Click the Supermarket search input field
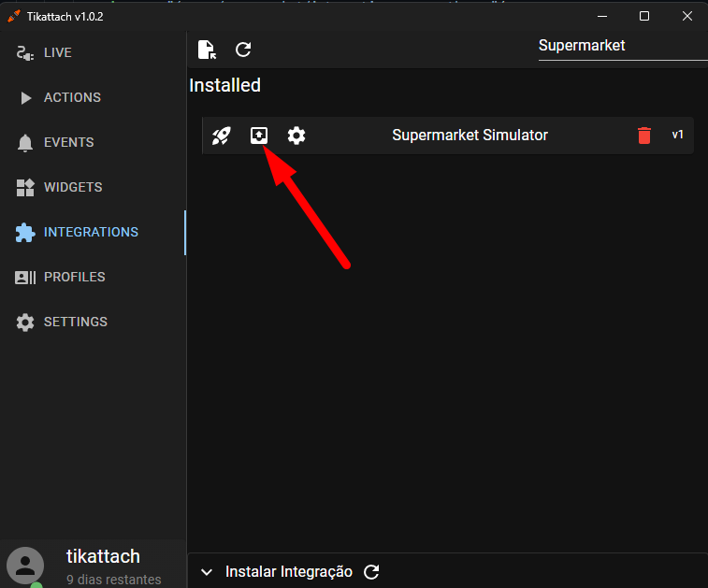The width and height of the screenshot is (708, 588). tap(623, 46)
